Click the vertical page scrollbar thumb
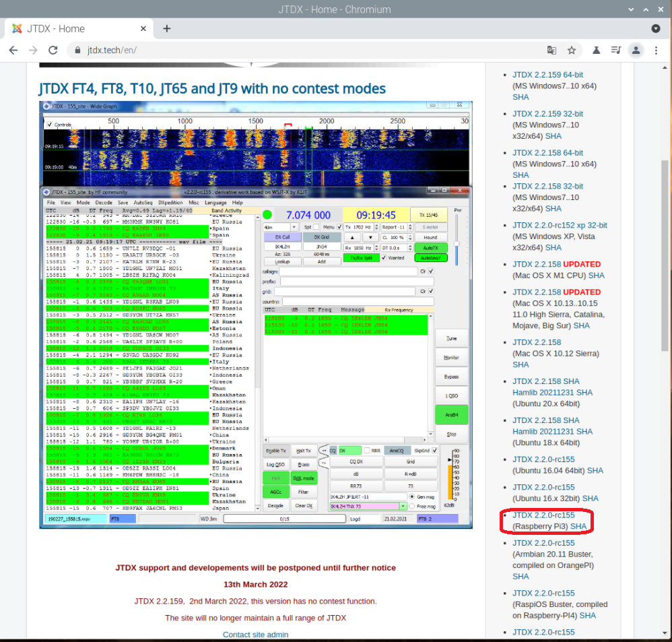 (x=665, y=255)
